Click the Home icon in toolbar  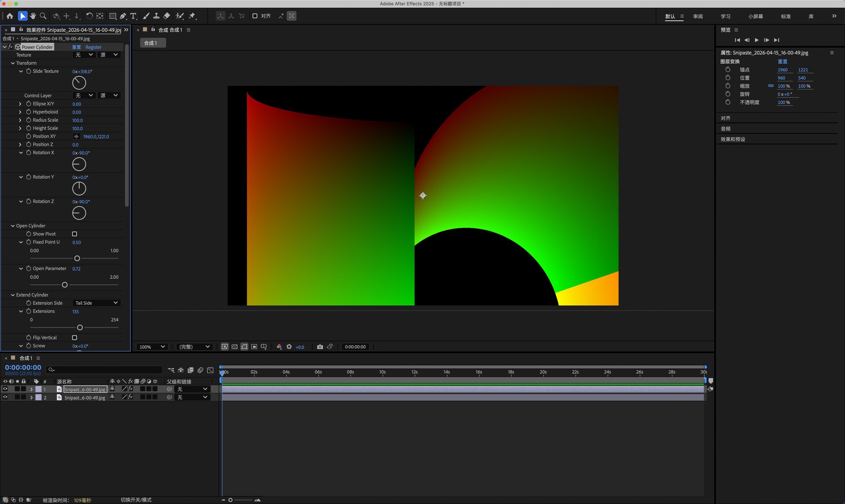tap(10, 16)
